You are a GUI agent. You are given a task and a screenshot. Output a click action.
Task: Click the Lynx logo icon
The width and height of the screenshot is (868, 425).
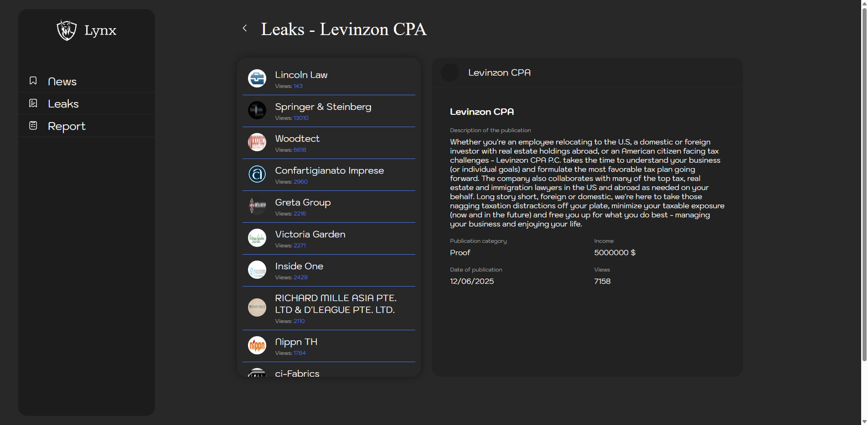[67, 30]
